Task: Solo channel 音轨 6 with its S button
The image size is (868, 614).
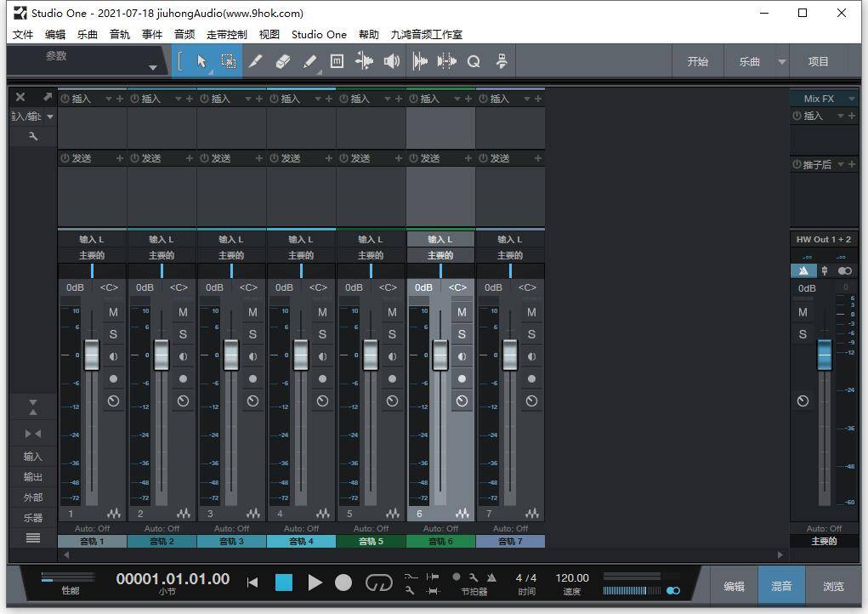Action: [x=462, y=334]
